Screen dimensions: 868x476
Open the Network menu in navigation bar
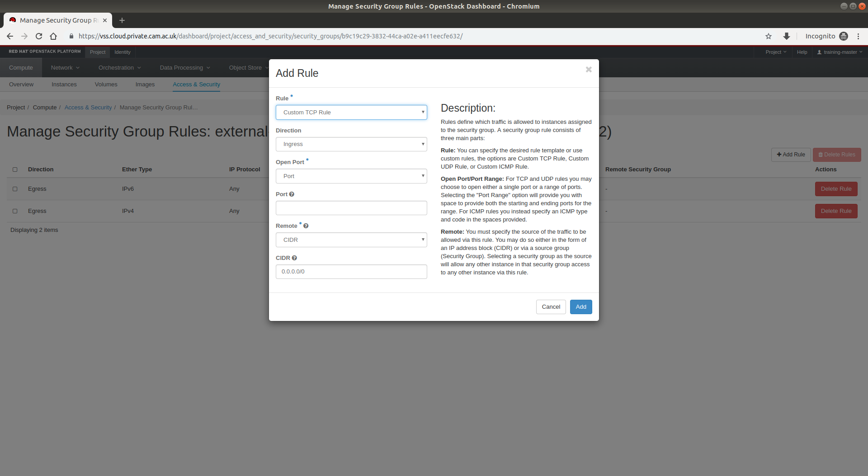click(x=65, y=68)
